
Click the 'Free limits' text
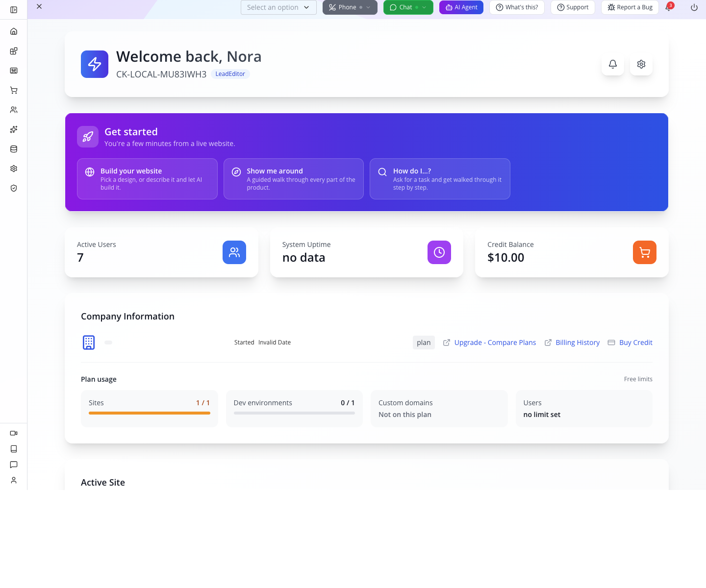pos(638,379)
